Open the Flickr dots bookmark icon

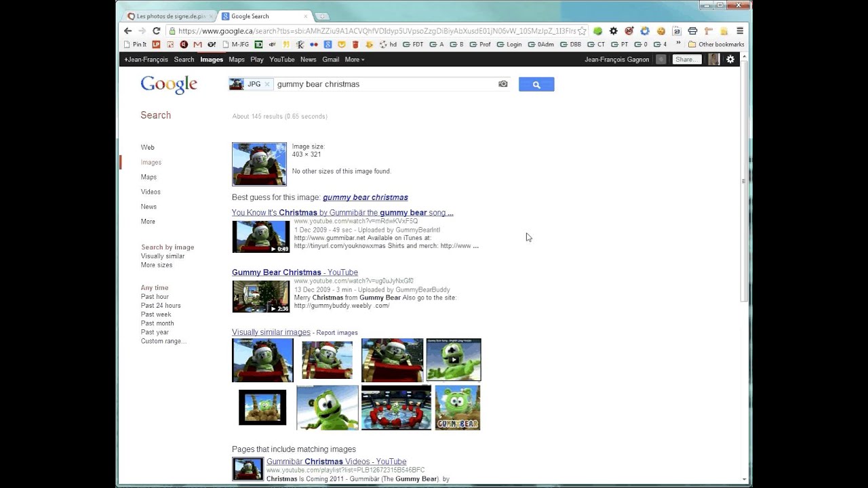point(313,44)
